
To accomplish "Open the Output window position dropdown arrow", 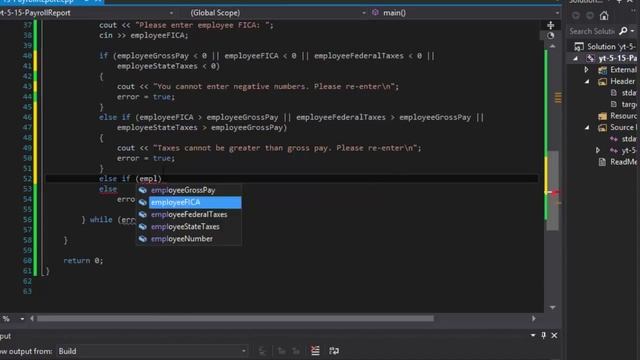I will pos(533,336).
